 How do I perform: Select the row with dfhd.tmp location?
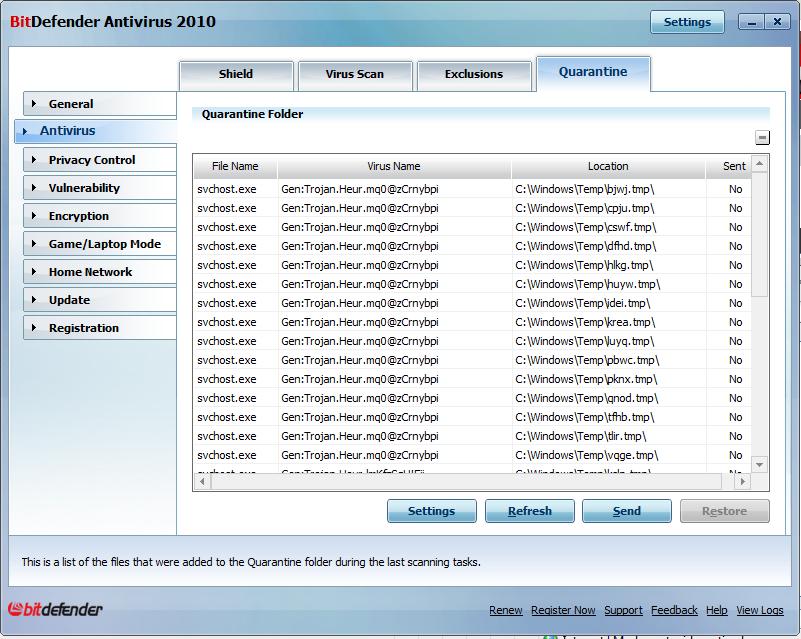click(x=473, y=246)
